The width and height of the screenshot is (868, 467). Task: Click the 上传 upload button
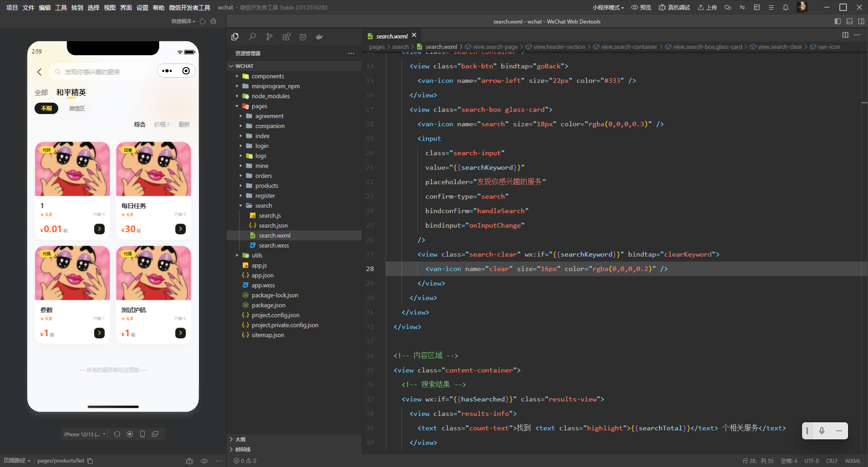coord(708,7)
